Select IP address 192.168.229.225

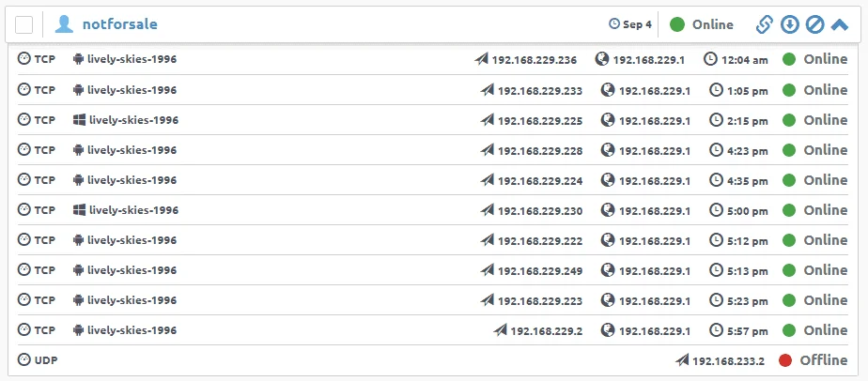(540, 120)
